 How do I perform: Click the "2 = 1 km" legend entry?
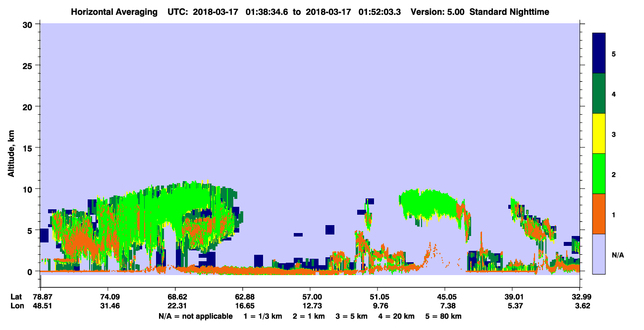click(309, 316)
